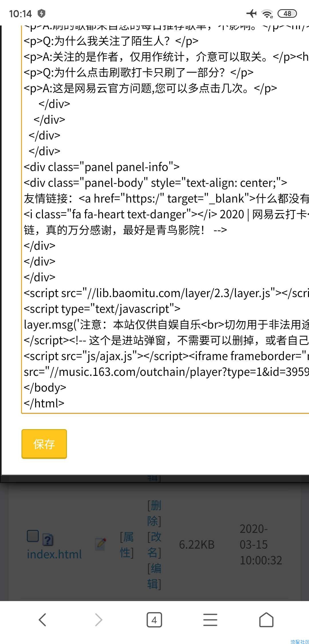This screenshot has width=309, height=644.
Task: Click the 编辑 edit link for index.html
Action: pyautogui.click(x=154, y=576)
